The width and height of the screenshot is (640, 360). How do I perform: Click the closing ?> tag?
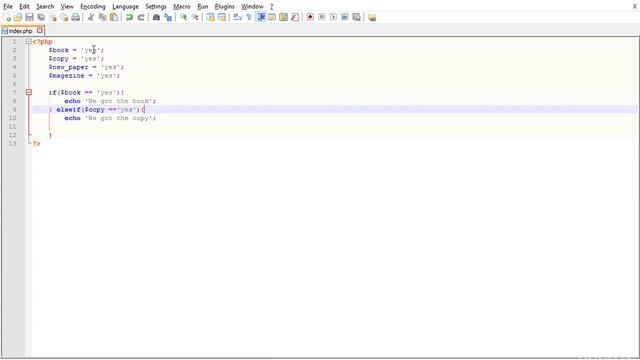click(36, 144)
